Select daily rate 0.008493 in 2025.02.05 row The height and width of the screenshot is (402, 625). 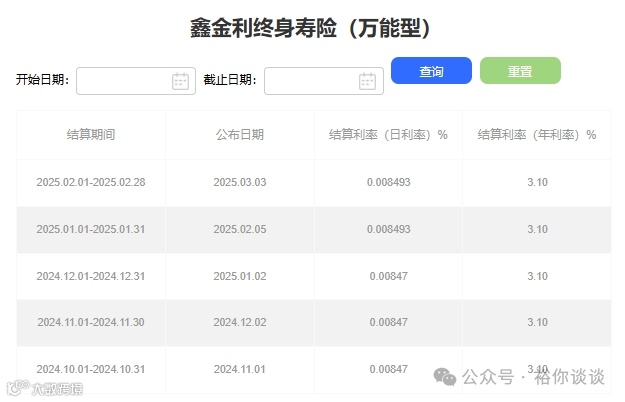389,229
